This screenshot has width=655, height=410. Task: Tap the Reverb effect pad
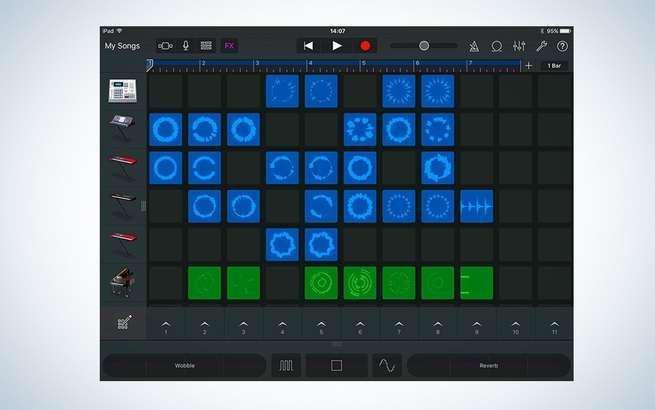(x=489, y=366)
